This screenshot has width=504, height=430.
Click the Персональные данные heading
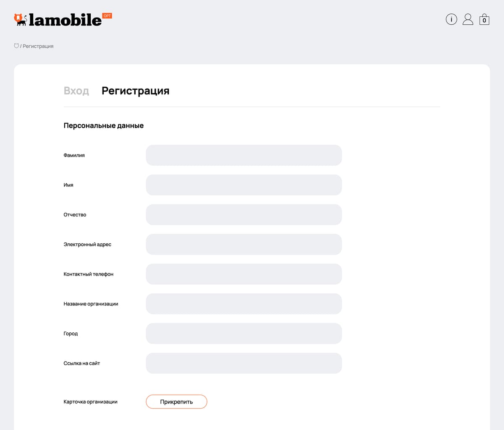click(104, 125)
